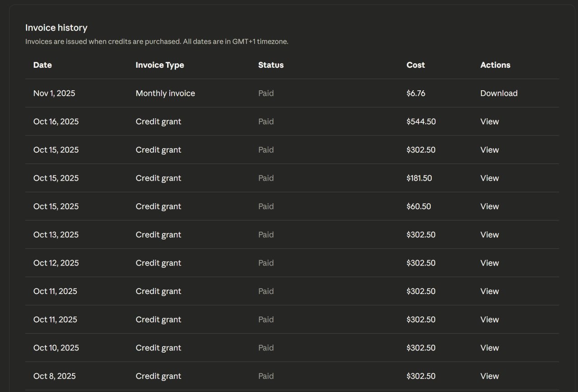Click the $6.76 cost value

coord(415,93)
